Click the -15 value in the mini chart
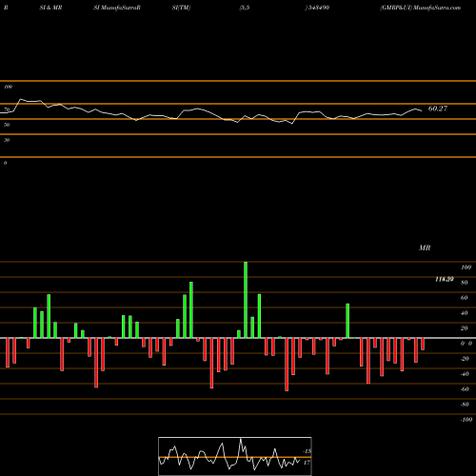 307,451
